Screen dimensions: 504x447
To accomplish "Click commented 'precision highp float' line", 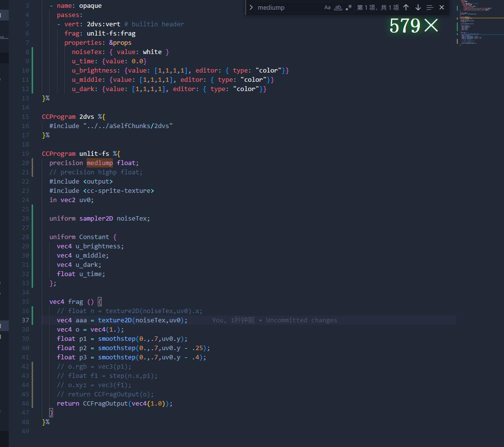I will [96, 172].
